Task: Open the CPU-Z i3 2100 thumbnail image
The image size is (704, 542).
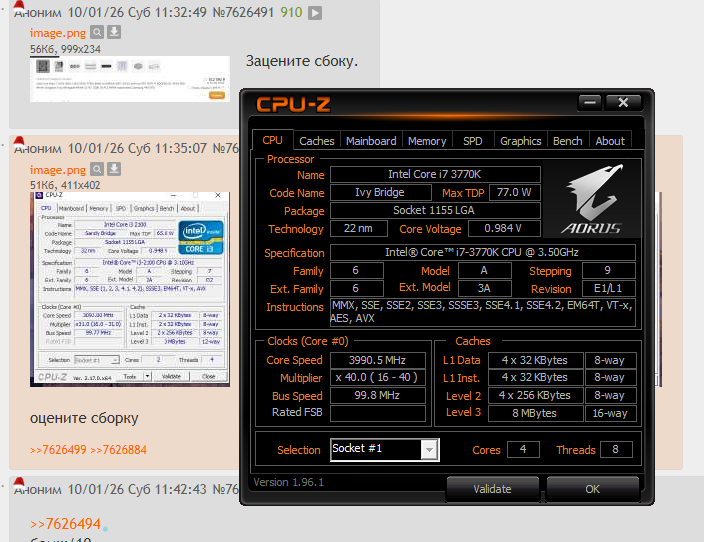Action: pos(130,289)
